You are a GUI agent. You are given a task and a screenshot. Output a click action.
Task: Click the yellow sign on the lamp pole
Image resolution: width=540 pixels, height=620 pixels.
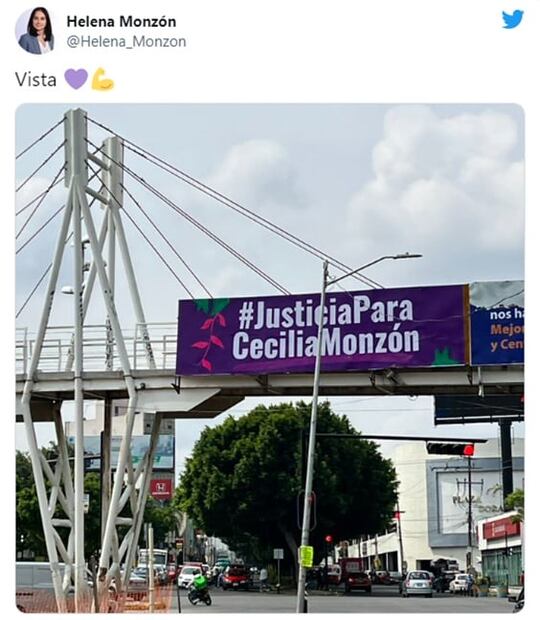point(307,556)
